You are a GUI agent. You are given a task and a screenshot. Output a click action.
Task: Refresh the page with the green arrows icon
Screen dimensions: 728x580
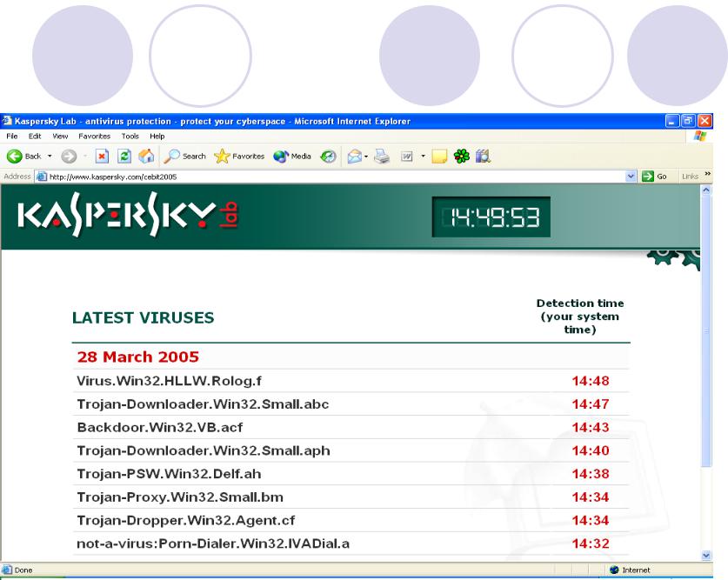124,157
